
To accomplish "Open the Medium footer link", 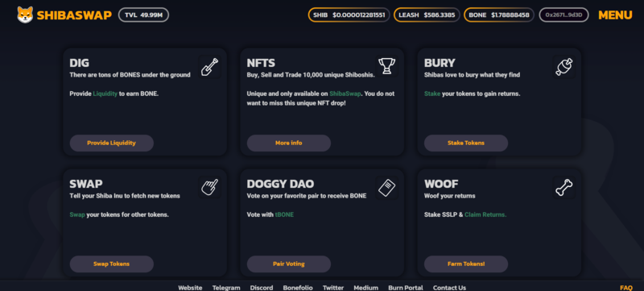I will [366, 288].
